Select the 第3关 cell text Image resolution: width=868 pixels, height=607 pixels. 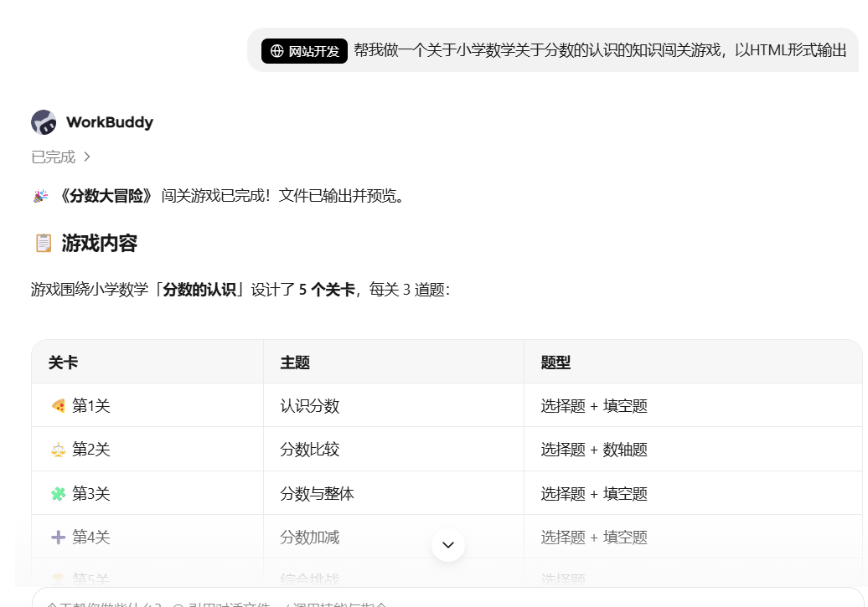click(x=91, y=494)
